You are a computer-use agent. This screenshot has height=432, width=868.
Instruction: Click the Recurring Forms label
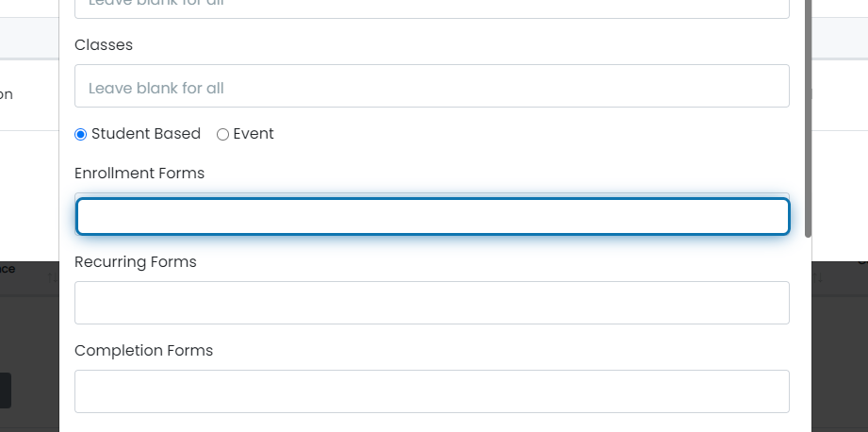136,262
